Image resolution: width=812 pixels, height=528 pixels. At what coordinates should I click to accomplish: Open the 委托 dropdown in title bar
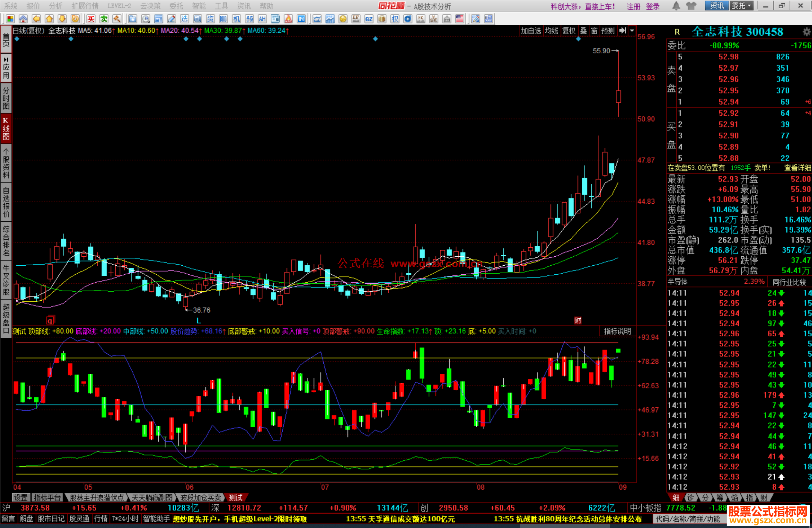(741, 6)
